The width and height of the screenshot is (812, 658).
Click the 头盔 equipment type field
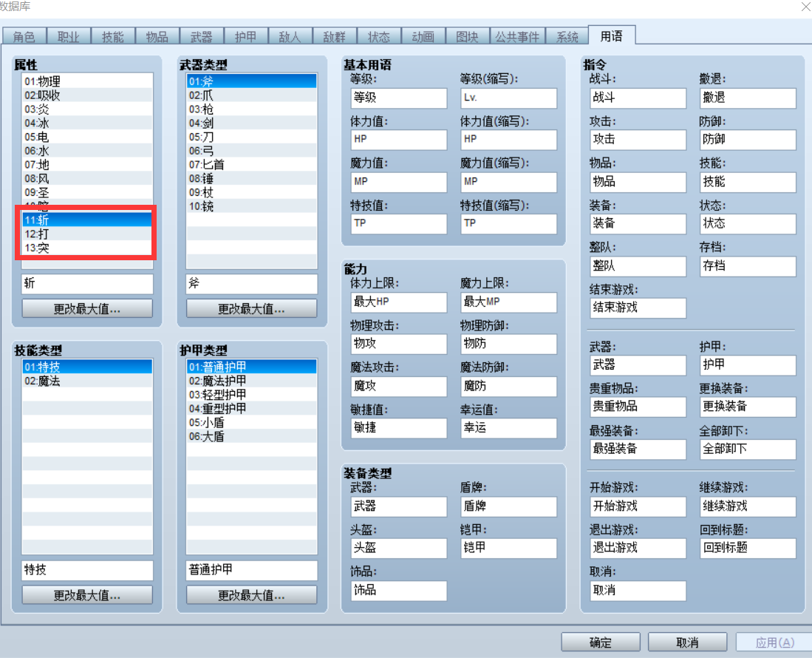(399, 548)
